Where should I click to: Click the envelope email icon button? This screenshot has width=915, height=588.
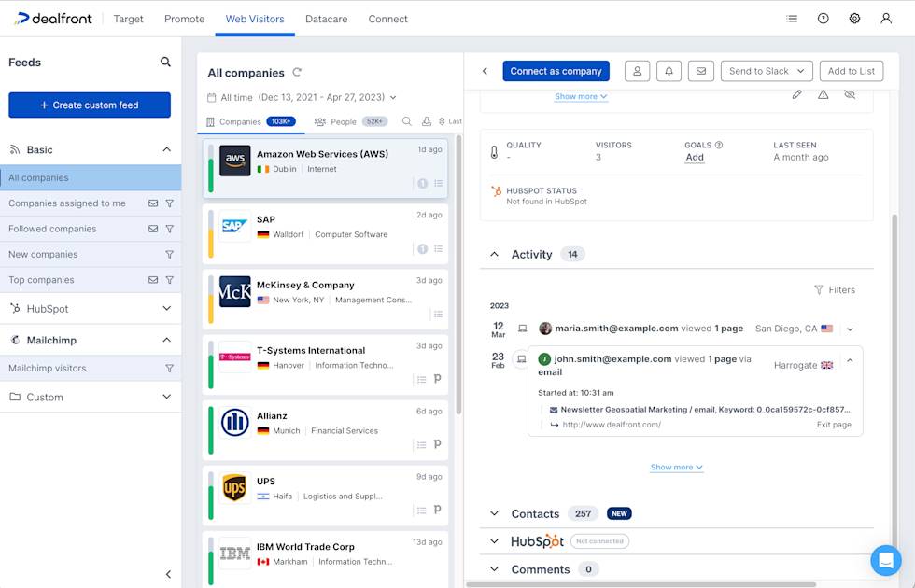point(701,71)
